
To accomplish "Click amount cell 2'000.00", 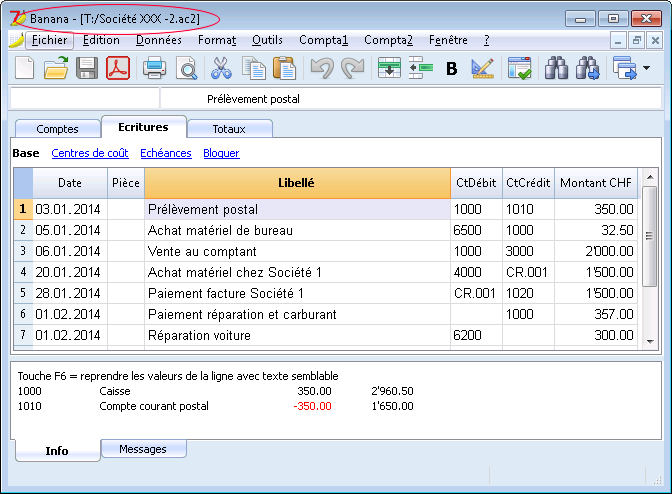I will pyautogui.click(x=596, y=251).
